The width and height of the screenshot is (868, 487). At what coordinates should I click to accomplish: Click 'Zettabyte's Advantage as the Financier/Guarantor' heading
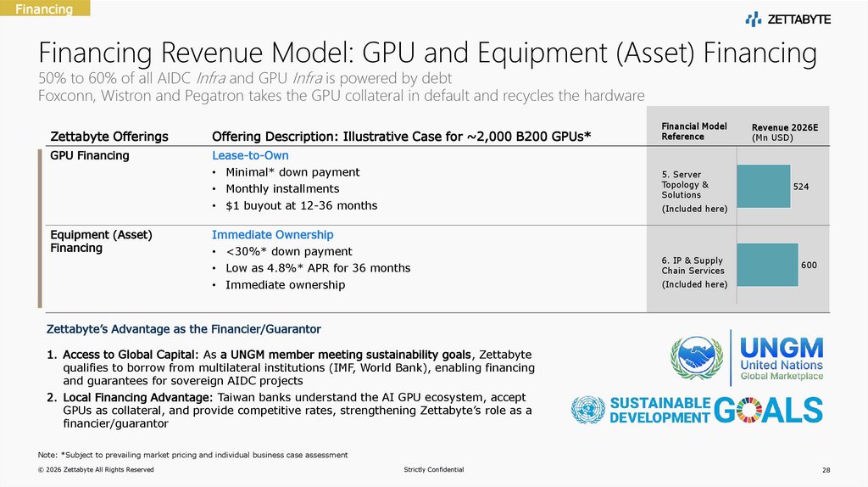point(184,329)
